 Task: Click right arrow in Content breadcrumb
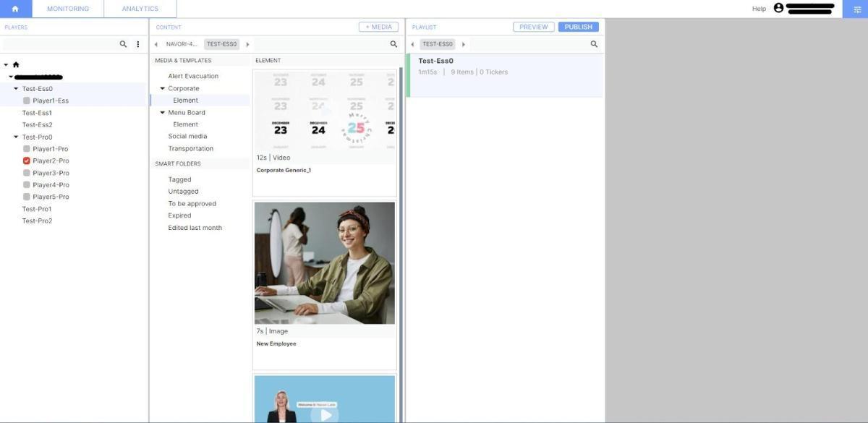coord(247,44)
